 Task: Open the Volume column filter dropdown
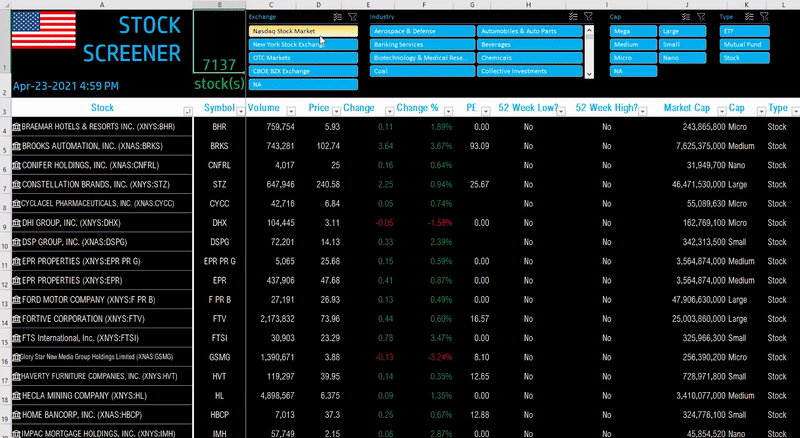pos(291,111)
